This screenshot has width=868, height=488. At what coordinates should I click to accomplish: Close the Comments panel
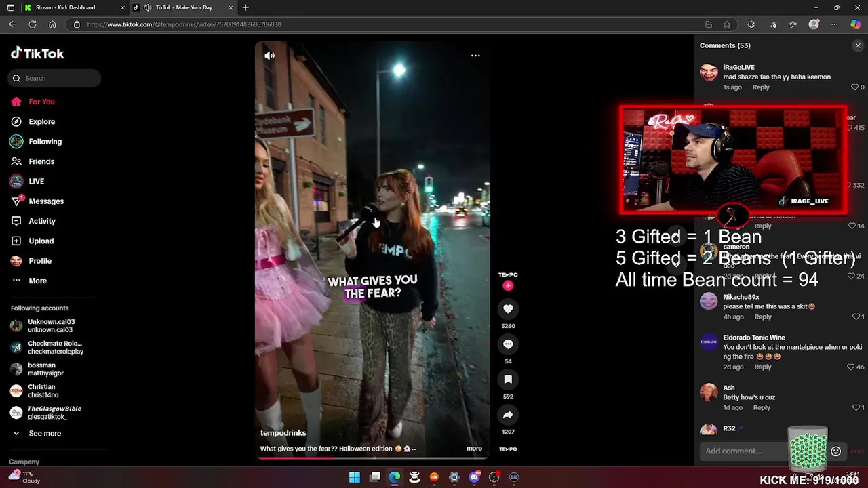click(x=858, y=45)
